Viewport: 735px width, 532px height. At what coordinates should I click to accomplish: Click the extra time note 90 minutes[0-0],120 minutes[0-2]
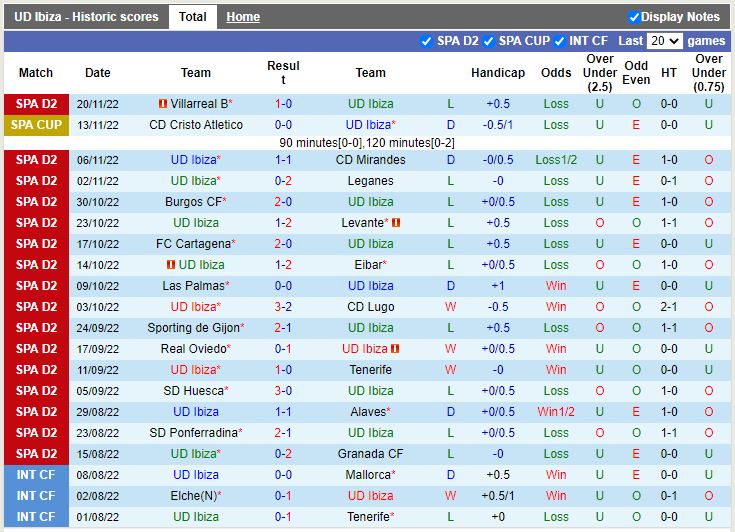(367, 142)
